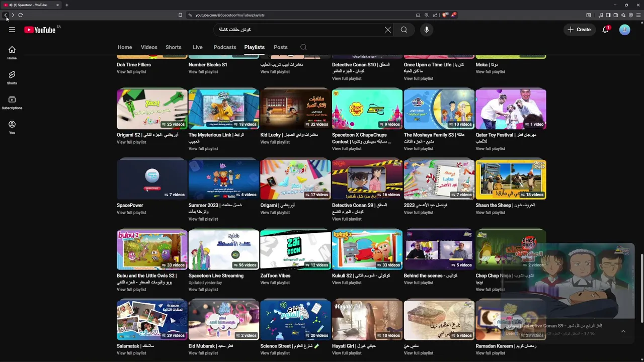Reload the page with the refresh icon
Viewport: 644px width, 362px height.
coord(21,15)
